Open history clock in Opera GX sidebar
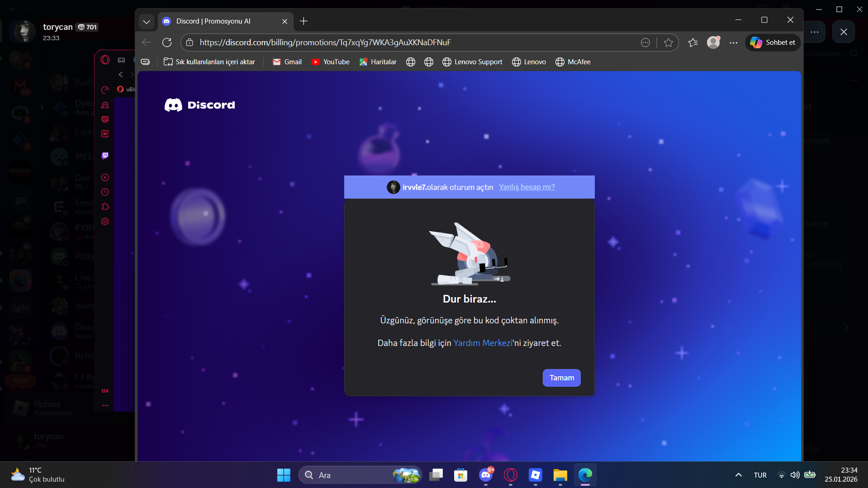Screen dimensions: 868x488 (x=105, y=192)
